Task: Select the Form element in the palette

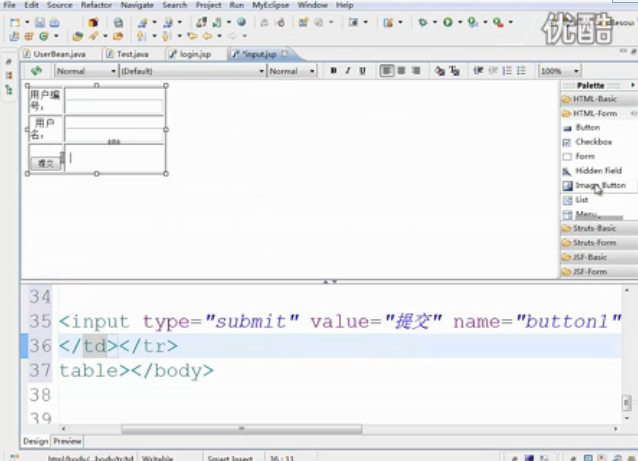Action: pyautogui.click(x=584, y=157)
